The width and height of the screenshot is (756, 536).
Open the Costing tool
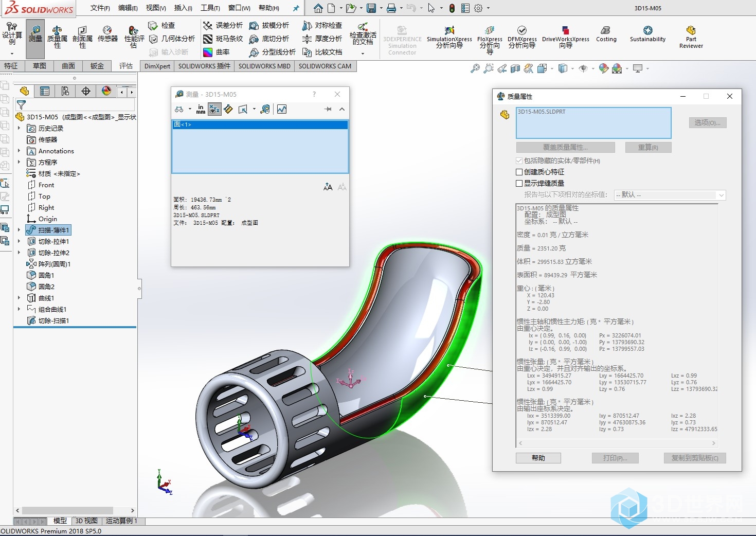pyautogui.click(x=606, y=34)
